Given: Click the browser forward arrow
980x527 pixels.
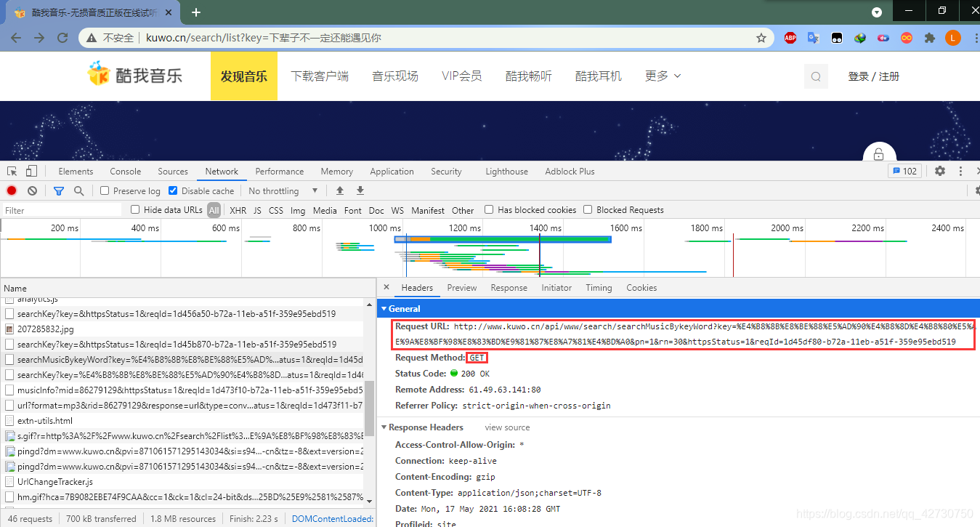Looking at the screenshot, I should 39,38.
